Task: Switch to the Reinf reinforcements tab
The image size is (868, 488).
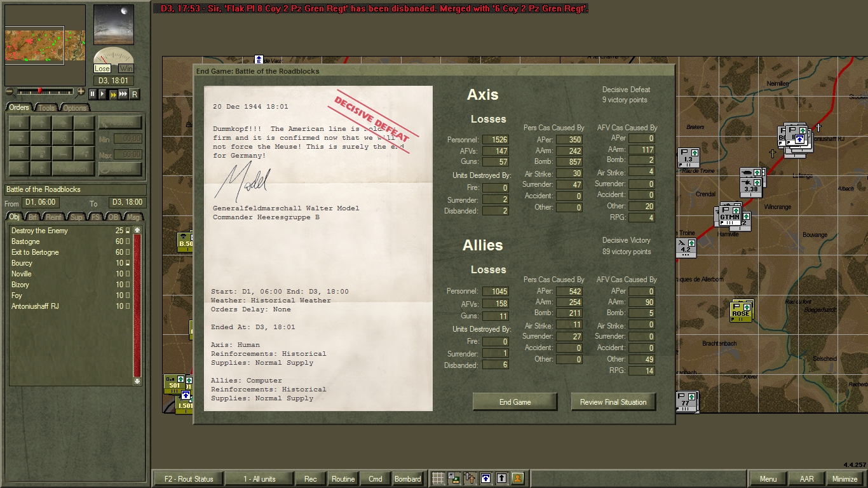Action: click(x=54, y=217)
